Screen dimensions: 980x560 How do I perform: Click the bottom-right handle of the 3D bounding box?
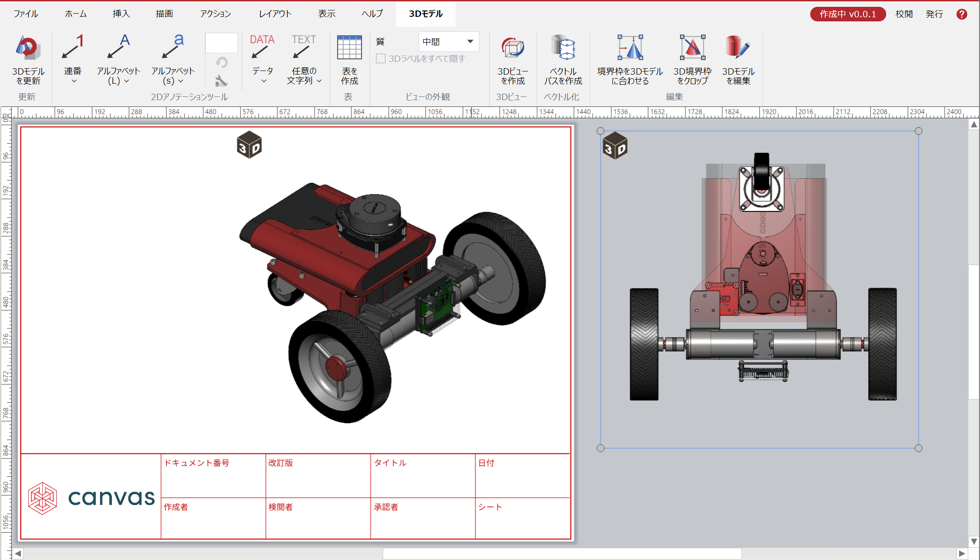pos(919,448)
